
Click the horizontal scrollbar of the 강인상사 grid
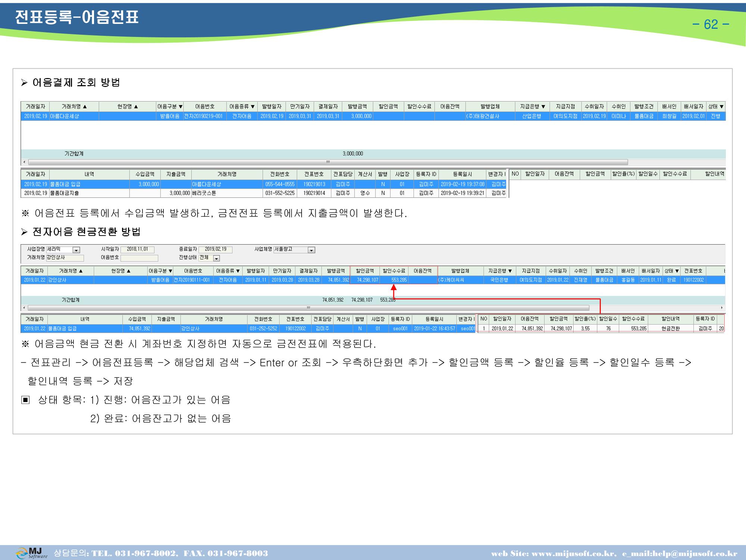[x=309, y=308]
